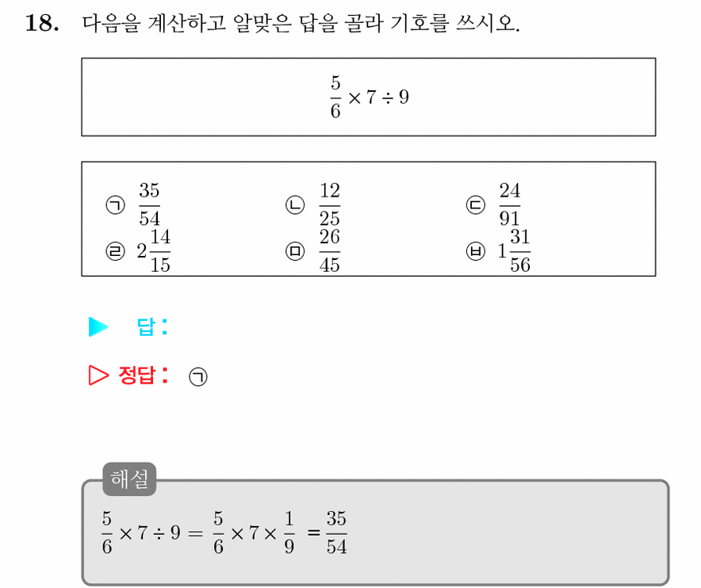Click the mixed number 1 31/56 option
Viewport: 701px width, 588px height.
514,250
